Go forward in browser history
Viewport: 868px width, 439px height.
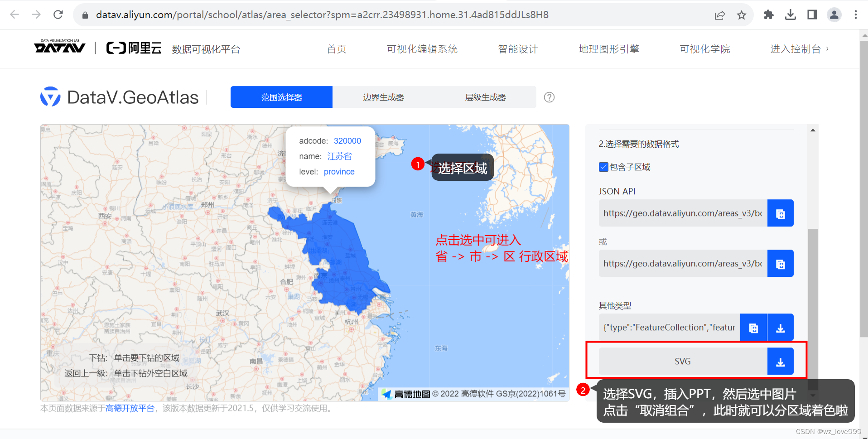point(36,14)
